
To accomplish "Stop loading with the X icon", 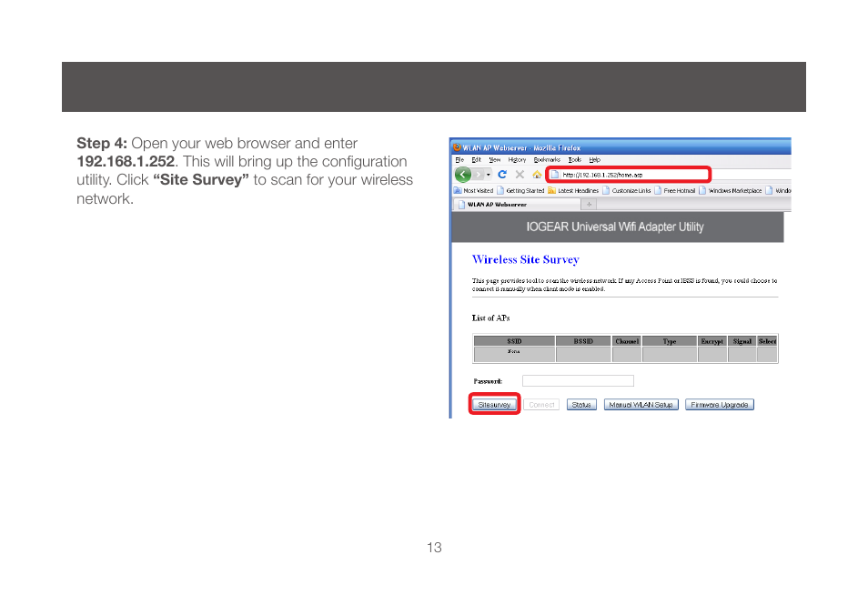I will [520, 175].
